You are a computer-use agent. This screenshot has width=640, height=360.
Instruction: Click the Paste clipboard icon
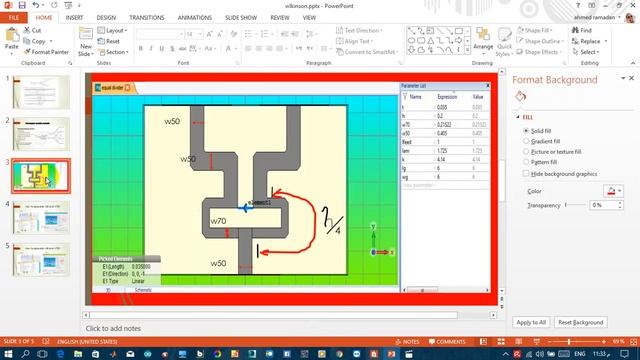click(x=12, y=36)
